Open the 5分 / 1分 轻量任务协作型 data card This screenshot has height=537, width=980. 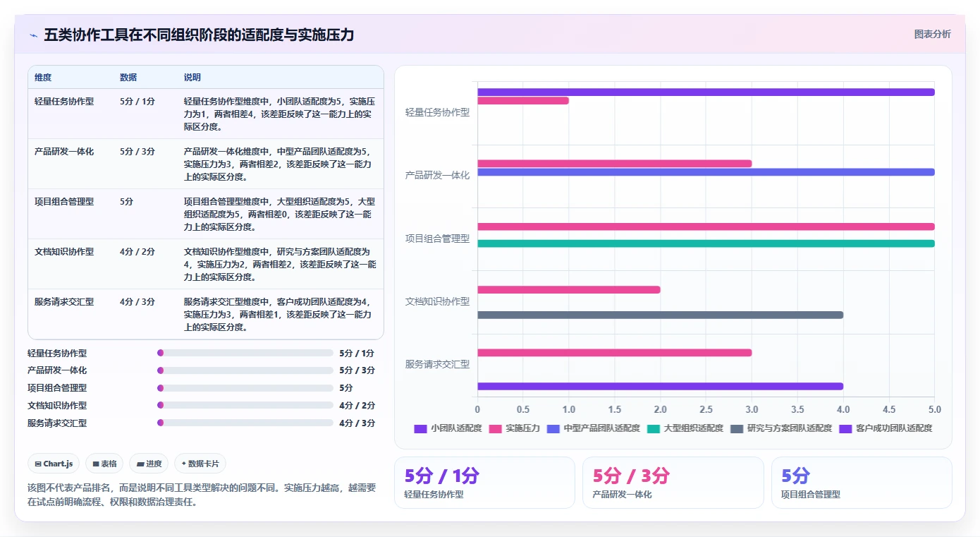[x=484, y=483]
